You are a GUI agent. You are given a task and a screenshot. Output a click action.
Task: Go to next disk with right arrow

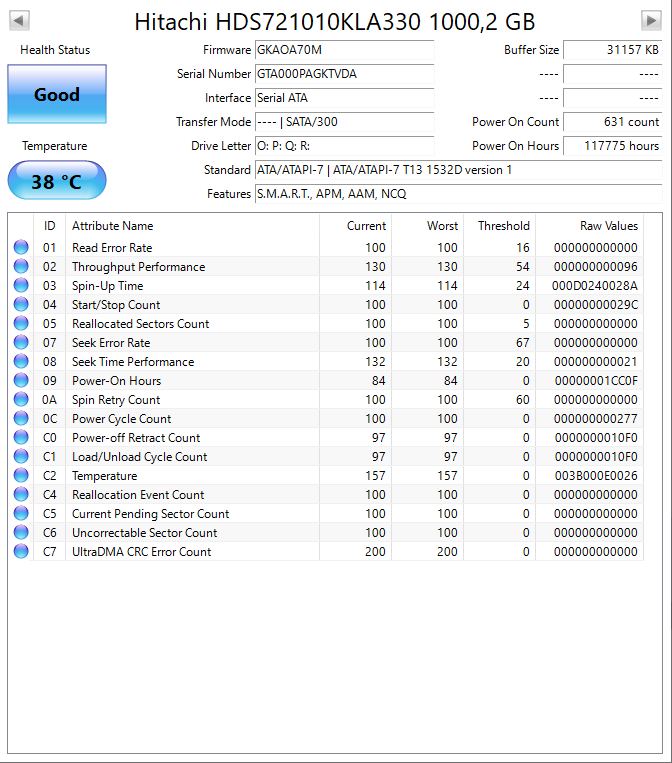652,20
